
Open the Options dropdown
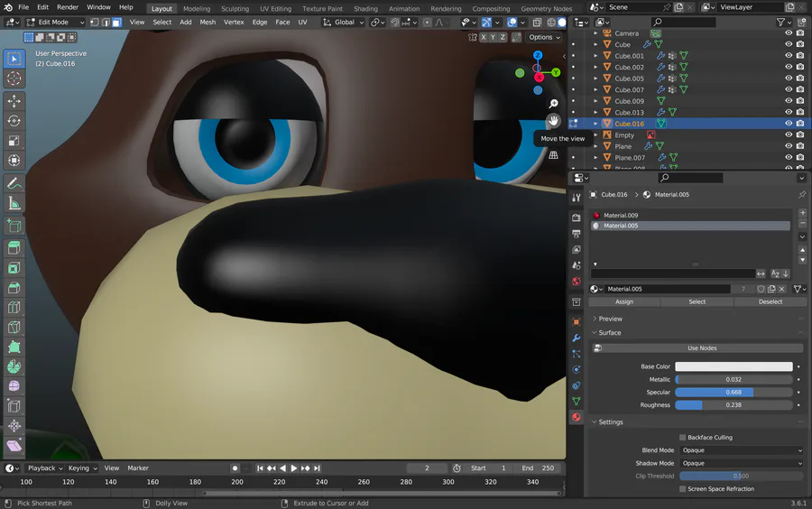544,37
